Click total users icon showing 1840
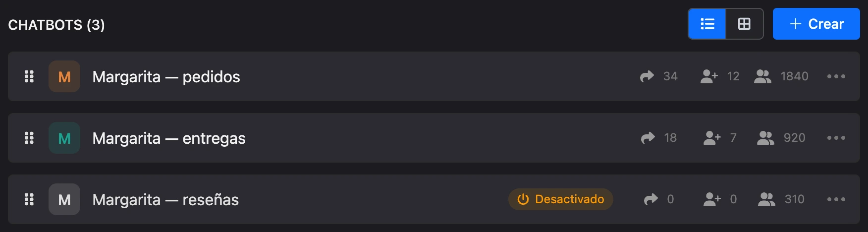This screenshot has width=868, height=232. (762, 76)
